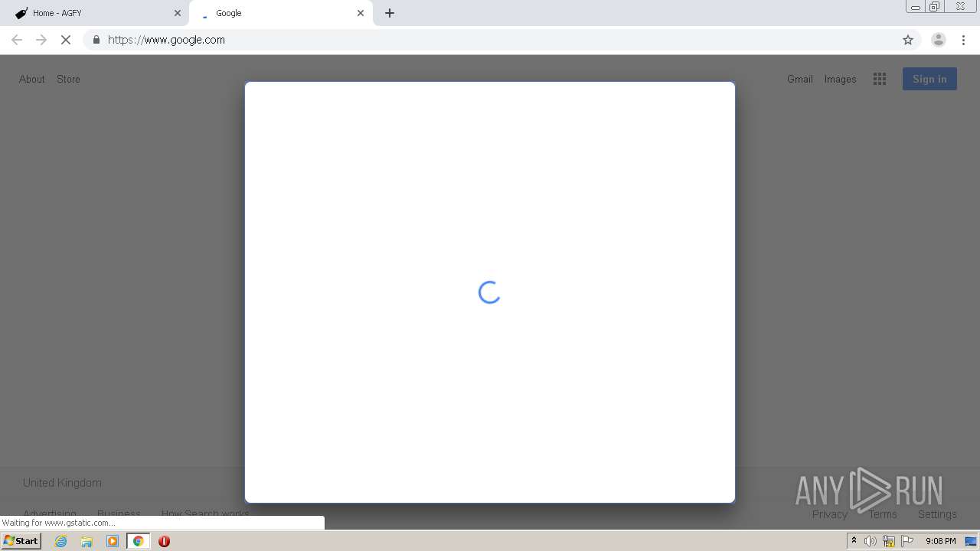980x551 pixels.
Task: Open the Privacy footer link
Action: coord(830,514)
